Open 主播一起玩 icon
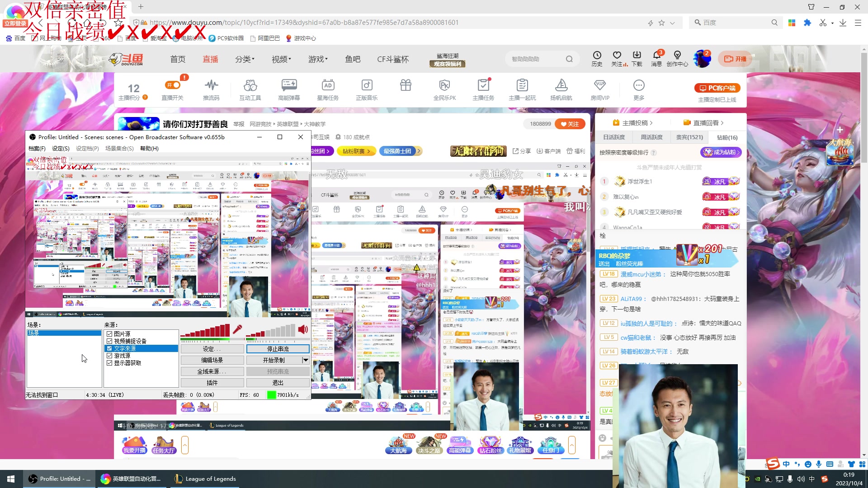Screen dimensions: 868x488 point(522,85)
